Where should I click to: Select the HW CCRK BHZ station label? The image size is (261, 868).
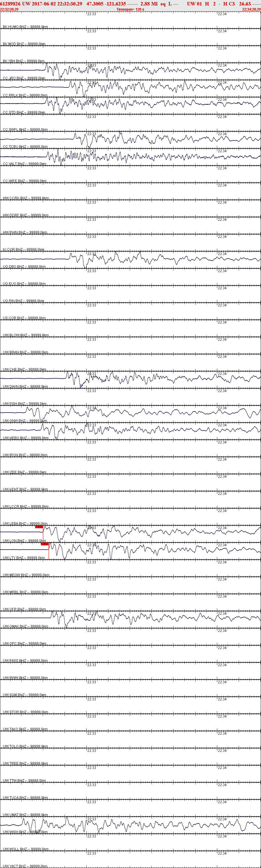click(x=26, y=198)
